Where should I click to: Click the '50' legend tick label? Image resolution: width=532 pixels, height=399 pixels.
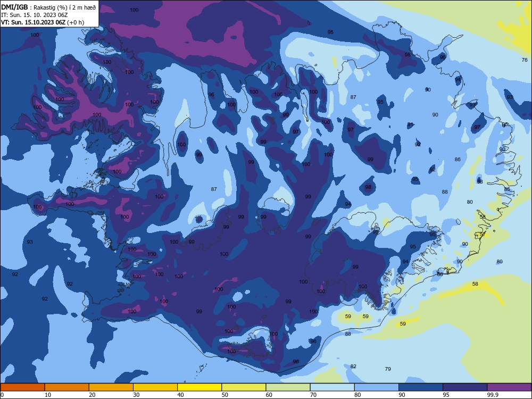pyautogui.click(x=225, y=395)
